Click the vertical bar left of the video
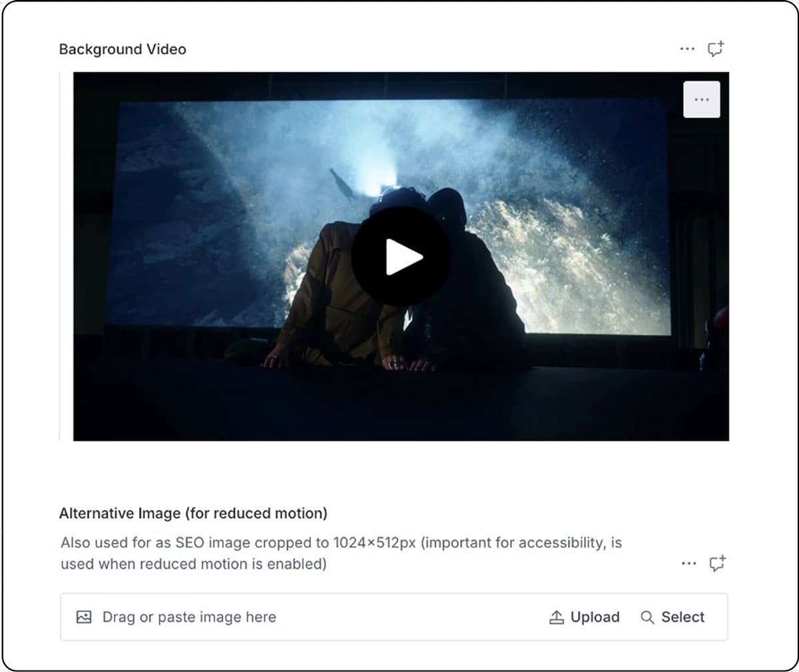The height and width of the screenshot is (672, 799). pyautogui.click(x=60, y=256)
